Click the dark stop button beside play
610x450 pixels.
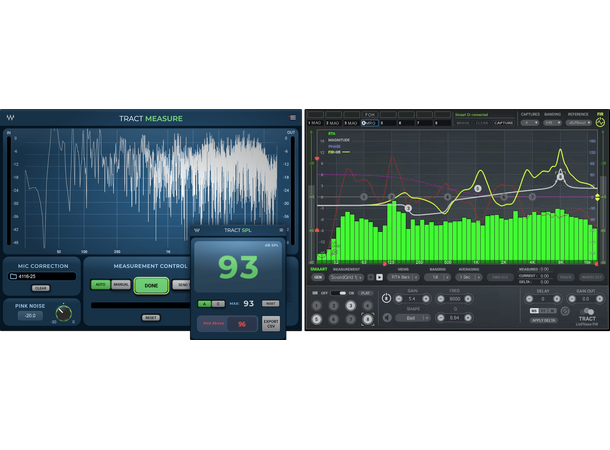371,277
